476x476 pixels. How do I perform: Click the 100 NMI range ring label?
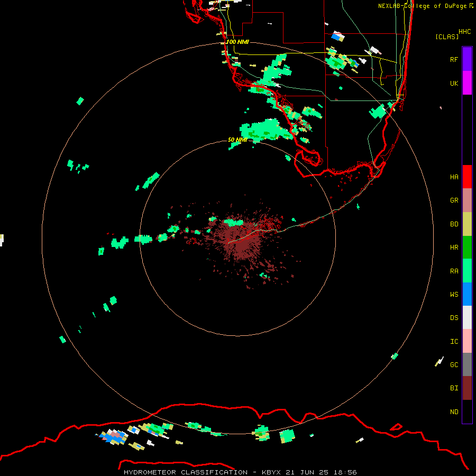point(237,42)
